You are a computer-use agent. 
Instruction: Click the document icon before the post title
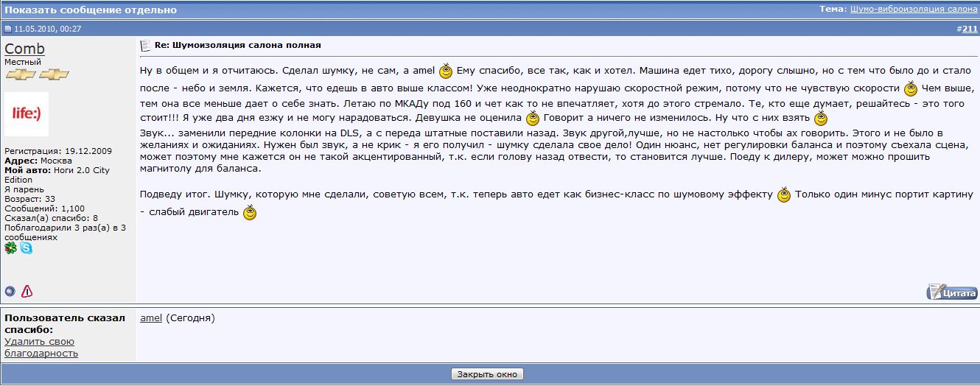pyautogui.click(x=145, y=46)
